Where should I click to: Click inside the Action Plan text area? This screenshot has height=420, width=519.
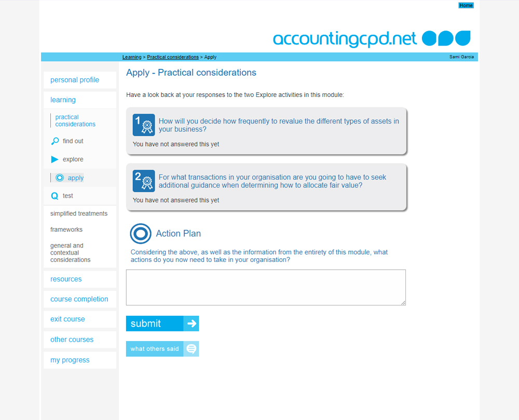(x=265, y=287)
